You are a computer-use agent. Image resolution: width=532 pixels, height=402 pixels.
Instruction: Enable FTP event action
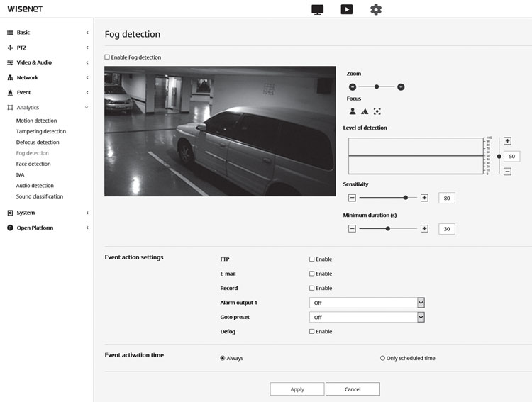click(312, 259)
